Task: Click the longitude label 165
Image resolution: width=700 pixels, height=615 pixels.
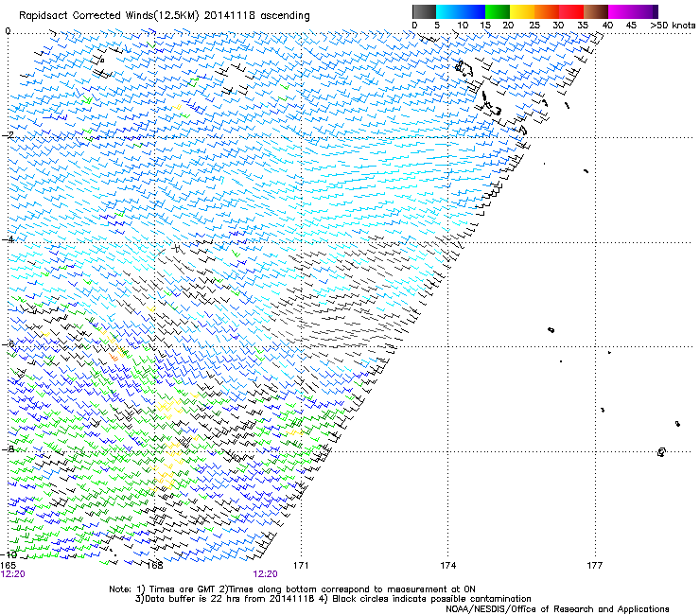Action: [x=9, y=566]
